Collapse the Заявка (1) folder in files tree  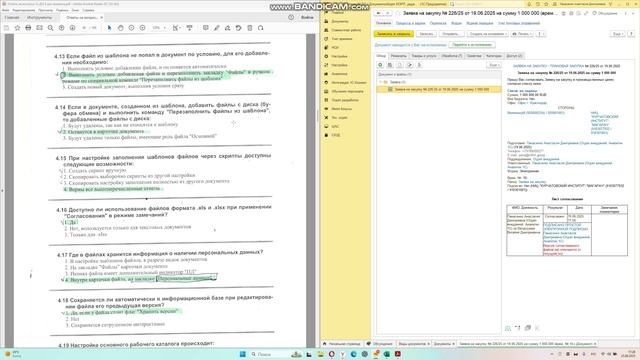pyautogui.click(x=381, y=82)
